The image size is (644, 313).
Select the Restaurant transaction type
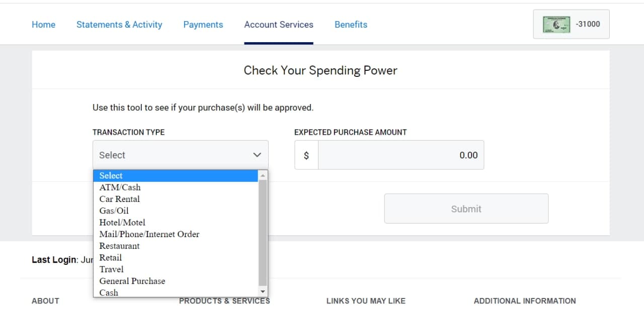point(119,246)
